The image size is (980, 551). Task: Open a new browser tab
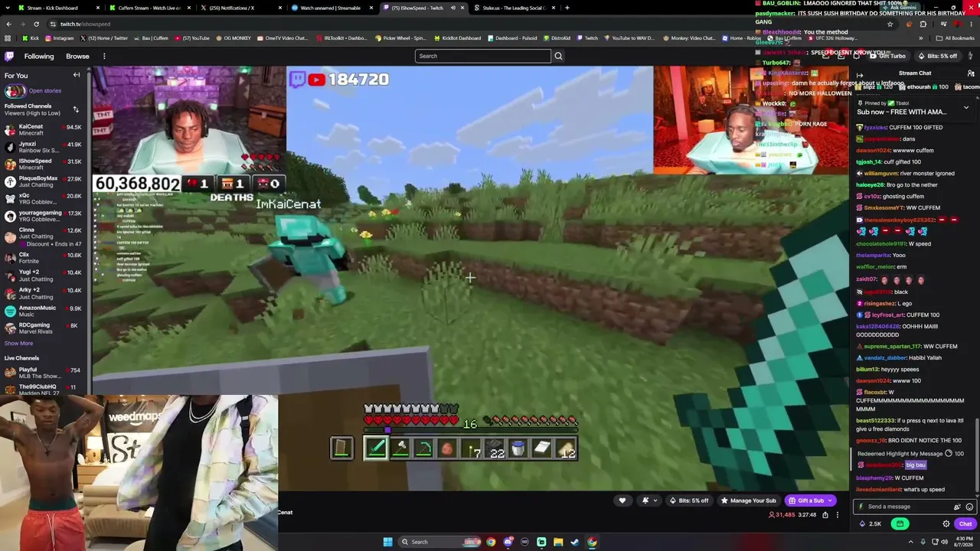(567, 8)
